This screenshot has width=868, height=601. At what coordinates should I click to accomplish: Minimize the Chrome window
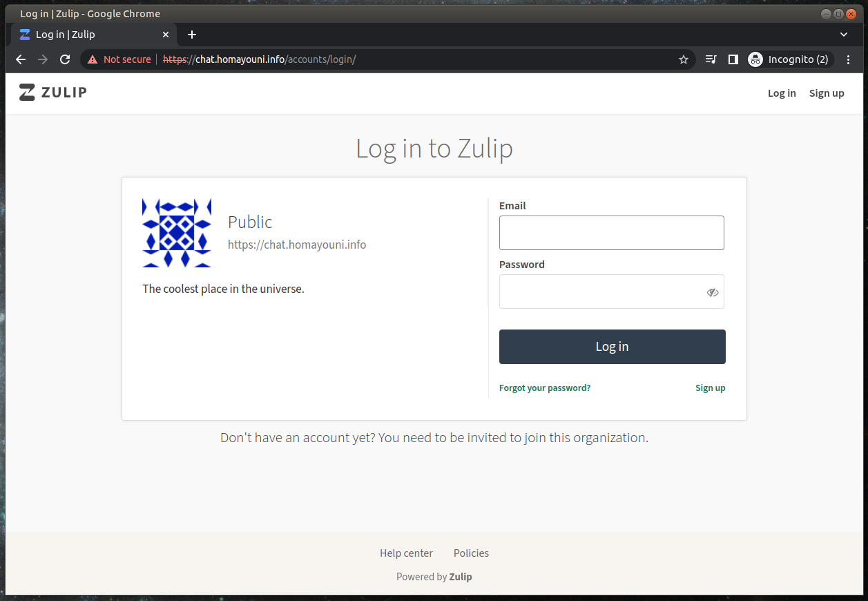tap(826, 14)
